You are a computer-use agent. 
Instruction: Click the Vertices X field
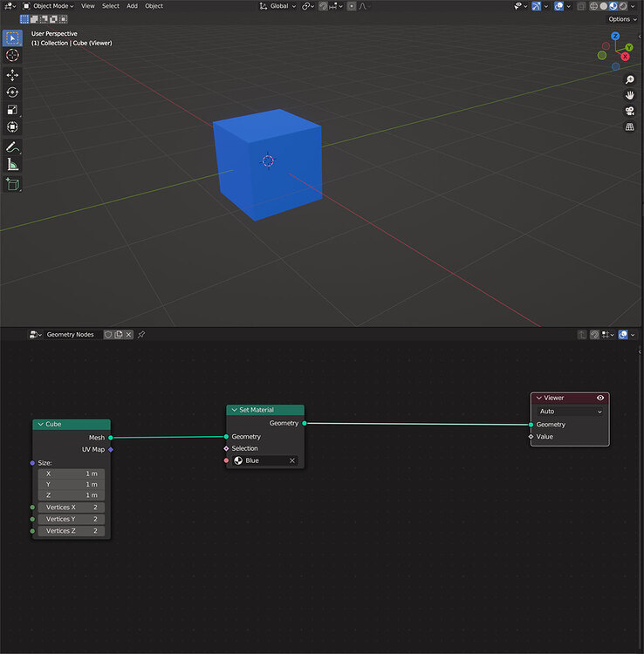(x=71, y=508)
